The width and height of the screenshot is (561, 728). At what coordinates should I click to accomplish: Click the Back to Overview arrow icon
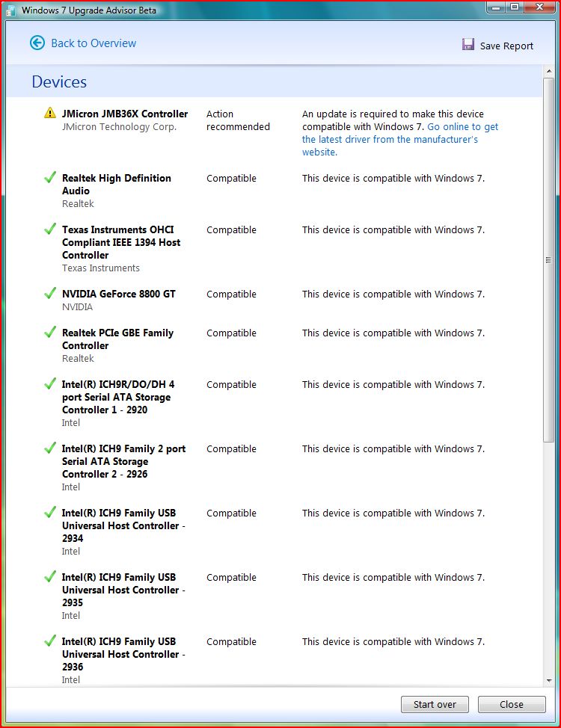[x=37, y=43]
